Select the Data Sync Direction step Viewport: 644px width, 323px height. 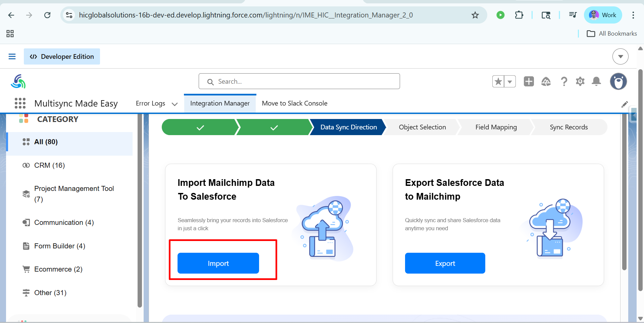[x=348, y=127]
